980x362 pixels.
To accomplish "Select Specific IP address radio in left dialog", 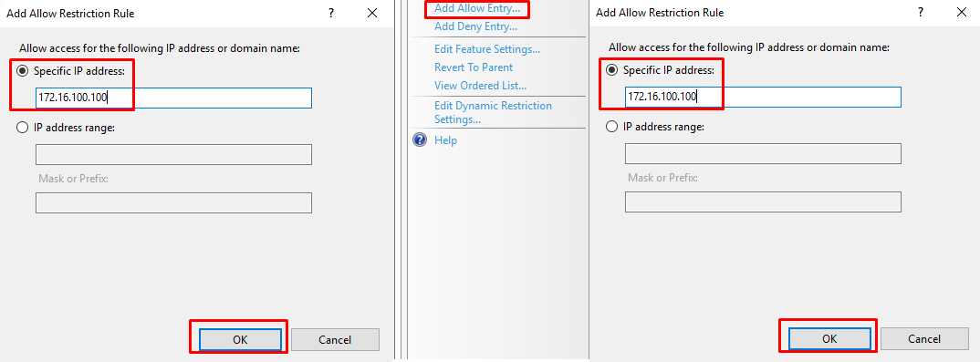I will (23, 71).
